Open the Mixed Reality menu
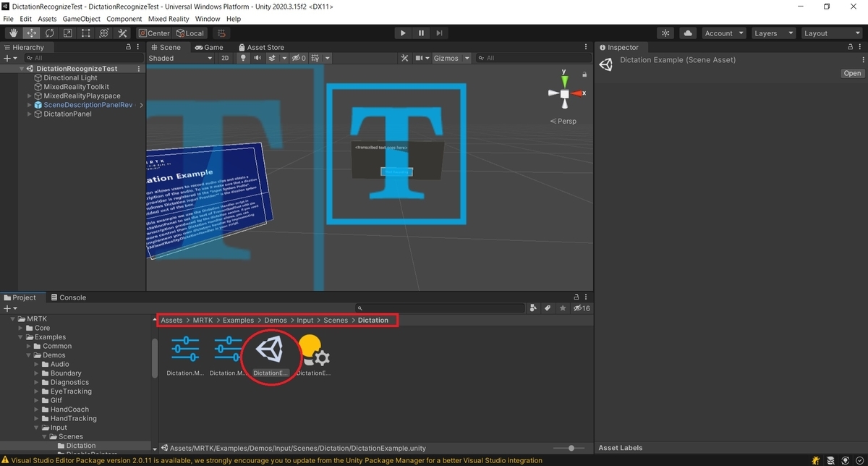Viewport: 868px width, 466px height. click(x=169, y=19)
